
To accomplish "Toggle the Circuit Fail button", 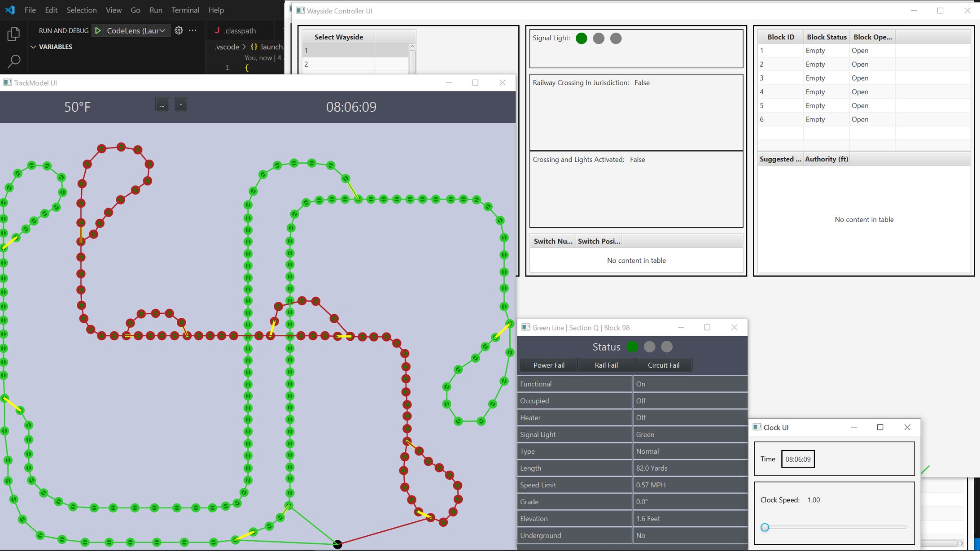I will point(663,365).
